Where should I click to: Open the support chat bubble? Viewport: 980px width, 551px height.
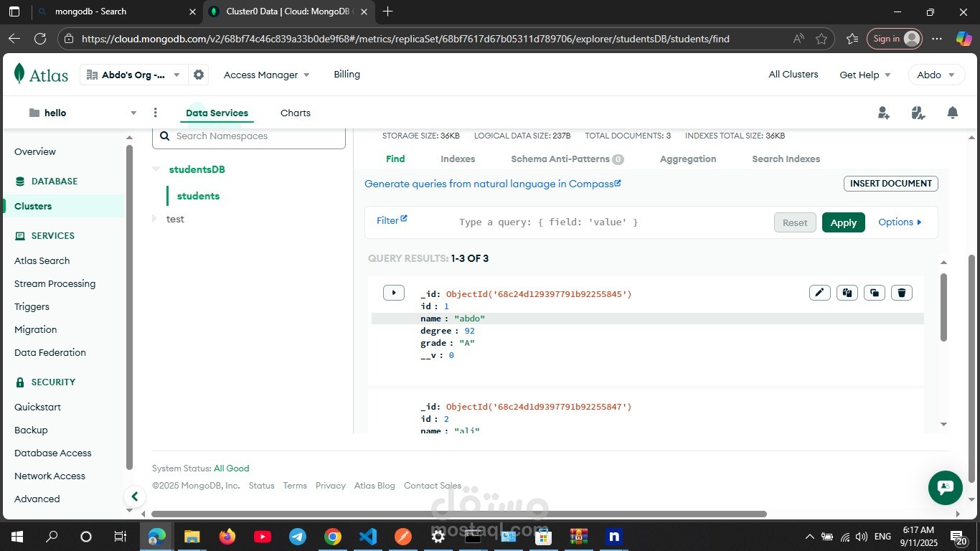pos(945,488)
